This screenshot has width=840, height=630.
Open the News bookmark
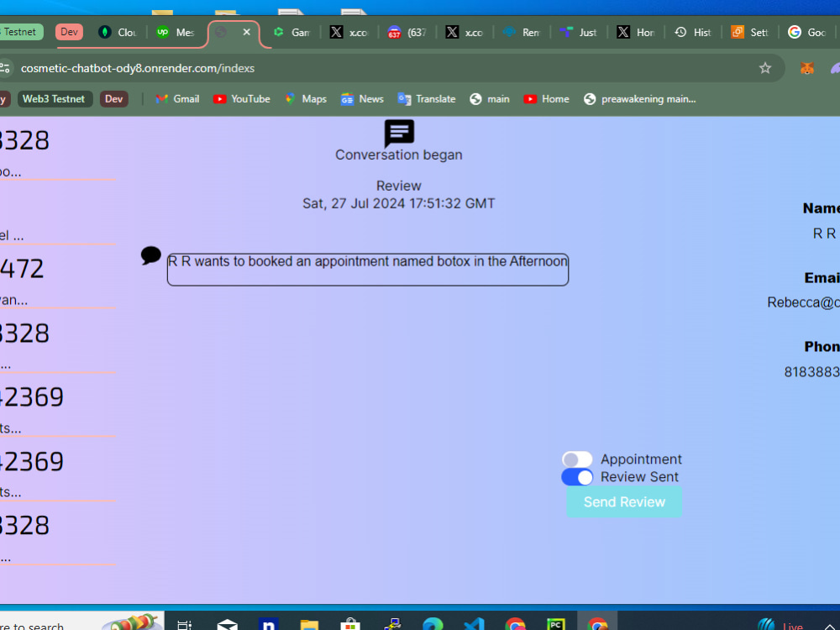[x=363, y=98]
